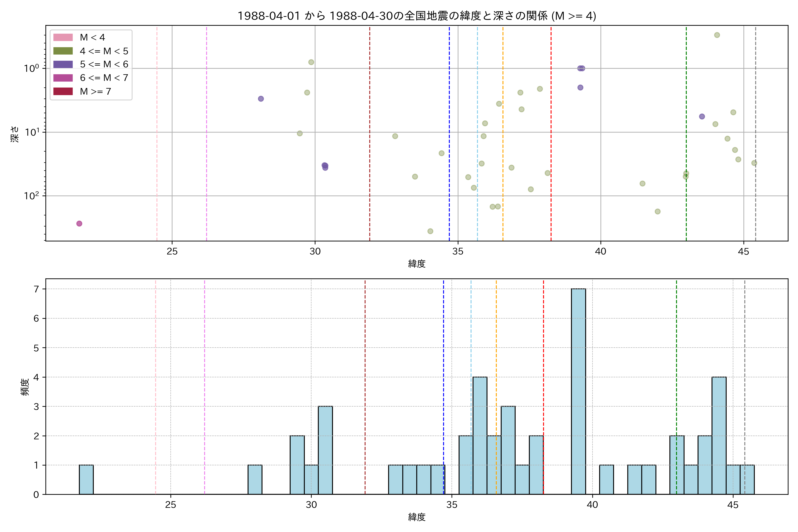Viewport: 798px width, 532px height.
Task: Click the magenta scatter point at bottom left
Action: (79, 224)
